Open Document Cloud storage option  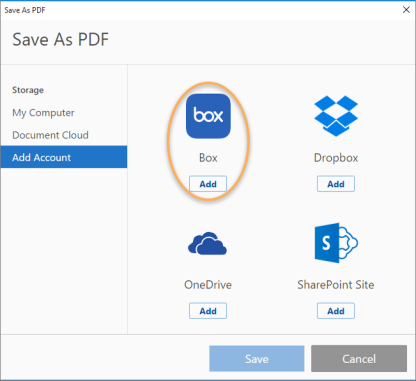pyautogui.click(x=50, y=135)
